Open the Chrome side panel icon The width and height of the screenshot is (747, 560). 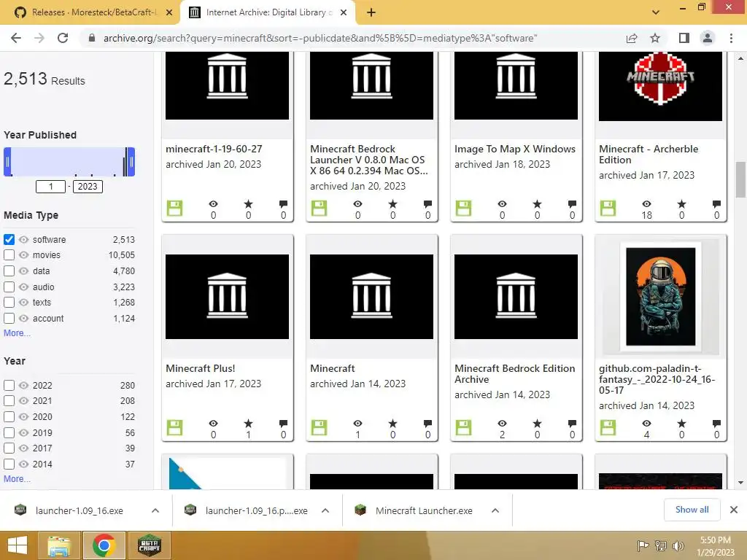684,38
